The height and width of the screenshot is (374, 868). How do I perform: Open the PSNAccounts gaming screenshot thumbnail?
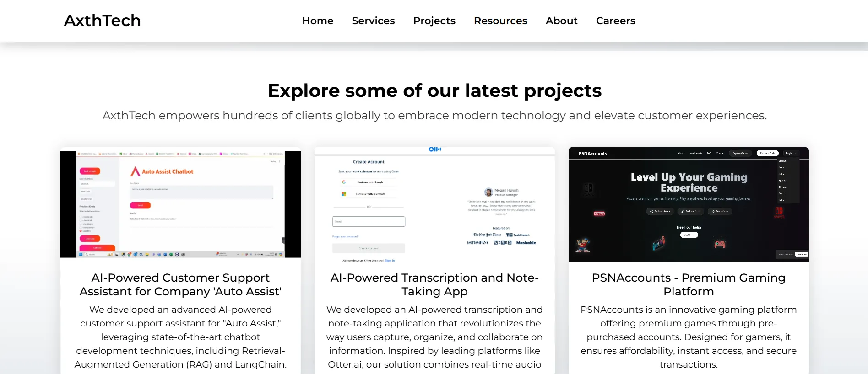point(689,204)
